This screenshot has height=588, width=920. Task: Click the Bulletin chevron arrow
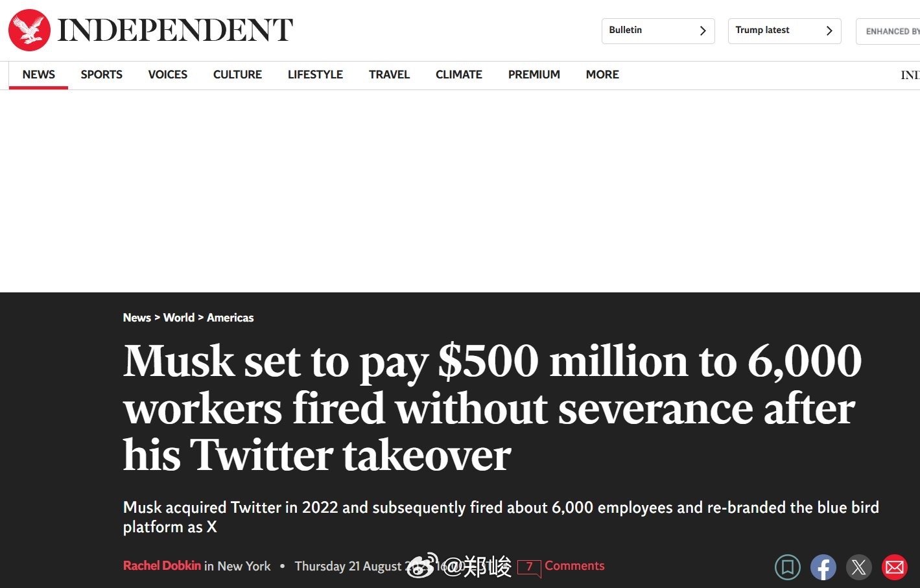(703, 30)
